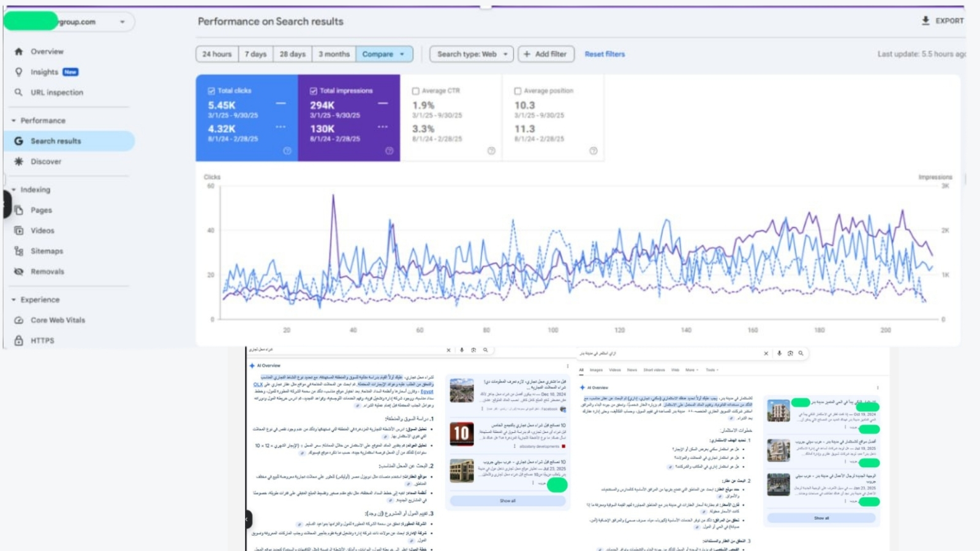The width and height of the screenshot is (980, 551).
Task: Click the Core Web Vitals gauge icon
Action: (18, 320)
